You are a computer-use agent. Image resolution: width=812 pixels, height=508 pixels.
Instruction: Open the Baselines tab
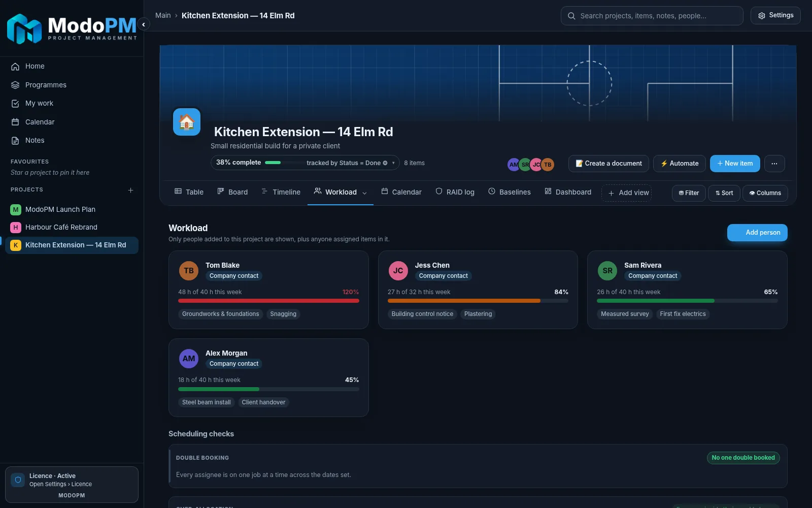[510, 192]
